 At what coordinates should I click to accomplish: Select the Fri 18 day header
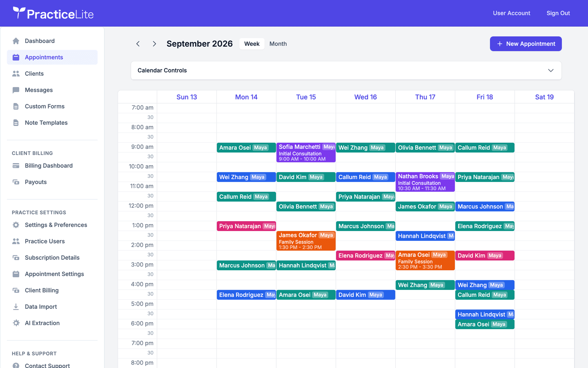485,97
